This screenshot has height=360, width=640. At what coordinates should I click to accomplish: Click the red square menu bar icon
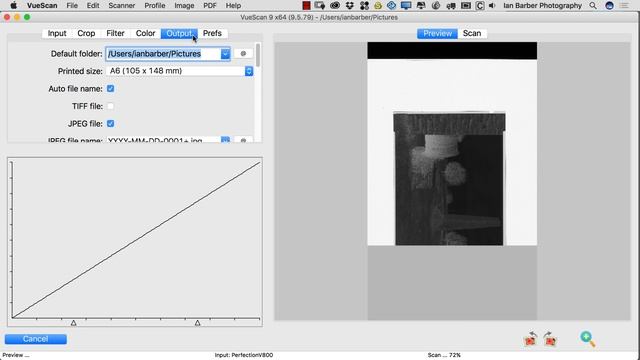coord(306,6)
